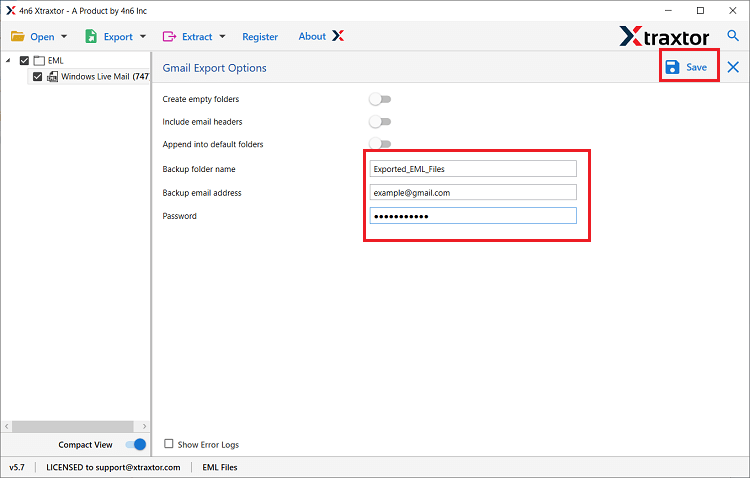Click the 4n6 Xtraxtor title bar logo
Viewport: 750px width, 478px height.
11,11
